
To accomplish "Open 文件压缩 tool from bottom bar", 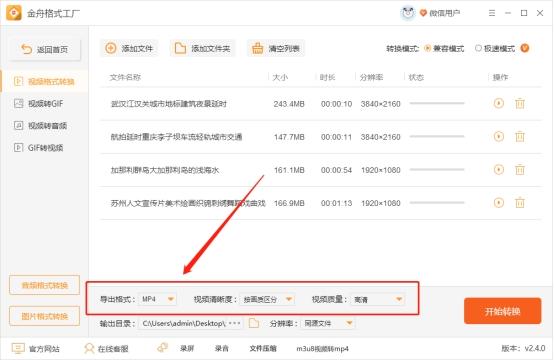I will 263,348.
